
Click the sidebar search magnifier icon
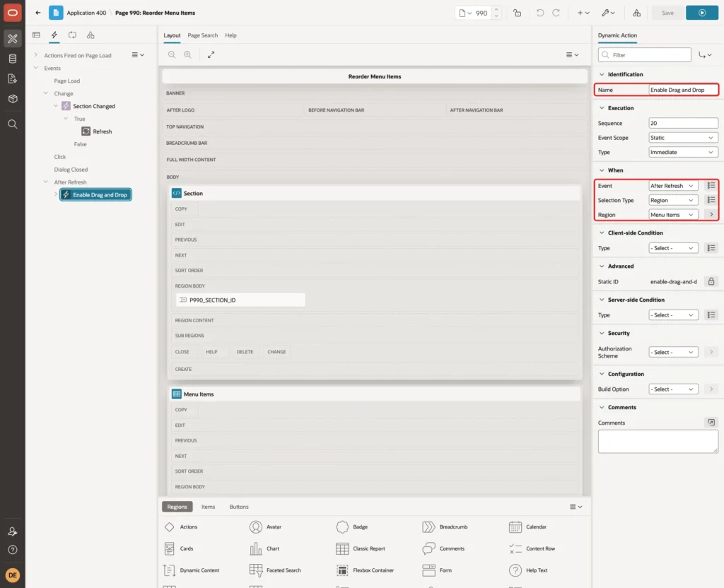click(13, 124)
